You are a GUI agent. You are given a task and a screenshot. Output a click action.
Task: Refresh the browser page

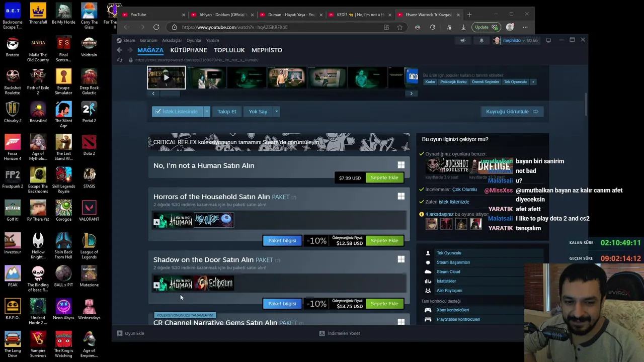click(156, 27)
